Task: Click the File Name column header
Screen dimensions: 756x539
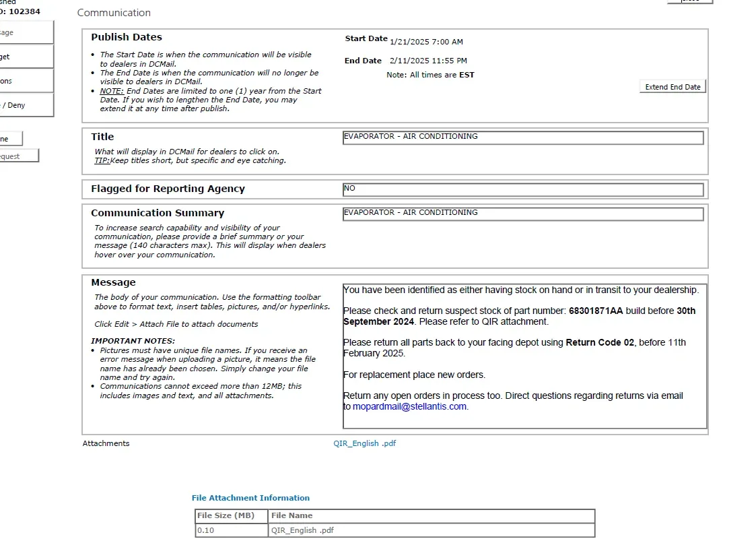Action: (x=432, y=516)
